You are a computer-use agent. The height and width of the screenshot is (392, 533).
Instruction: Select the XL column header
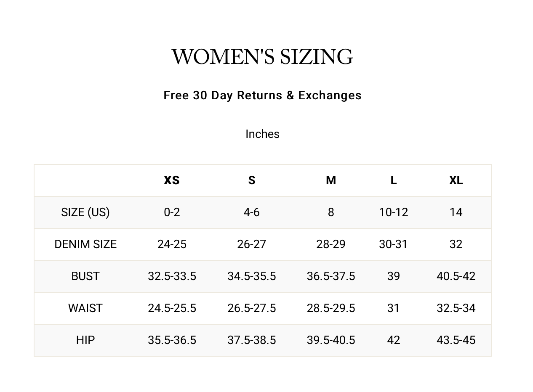(x=456, y=180)
